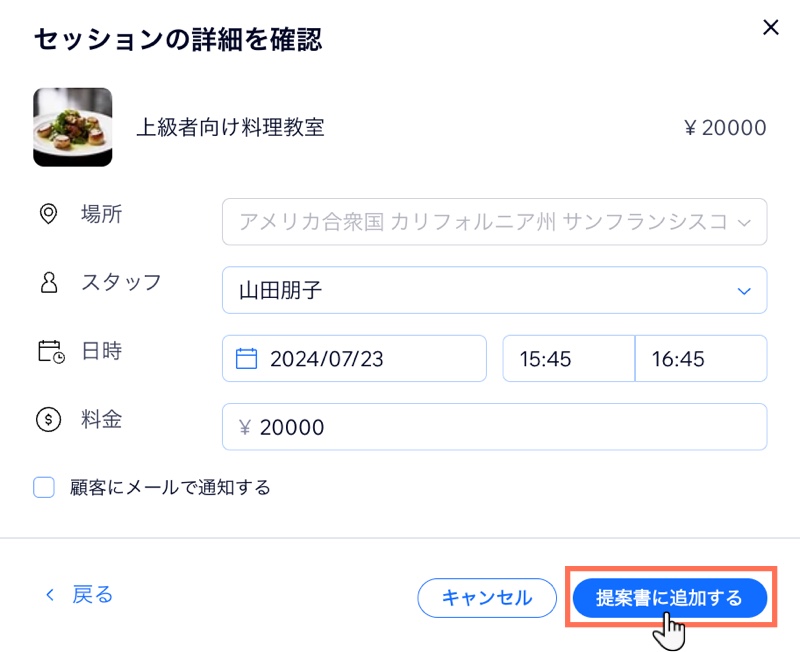Click the back chevron next to 戻る
The image size is (800, 652).
tap(50, 594)
